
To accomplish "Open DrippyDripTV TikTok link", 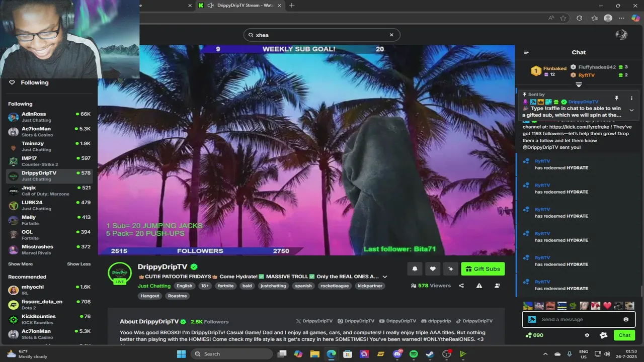I will click(x=474, y=321).
